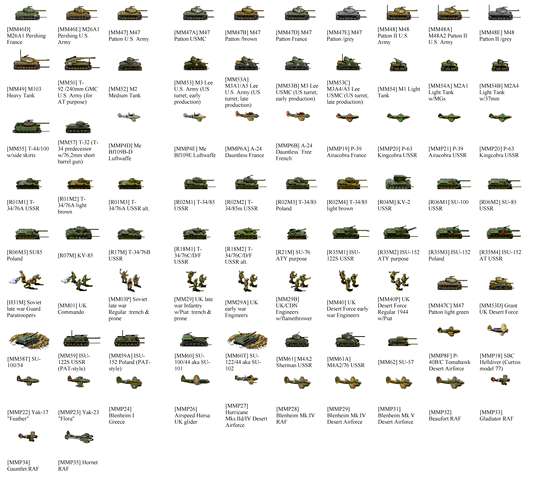The image size is (535, 480).
Task: Click the Hurricane Desert Airforce plane sprite
Action: click(246, 379)
